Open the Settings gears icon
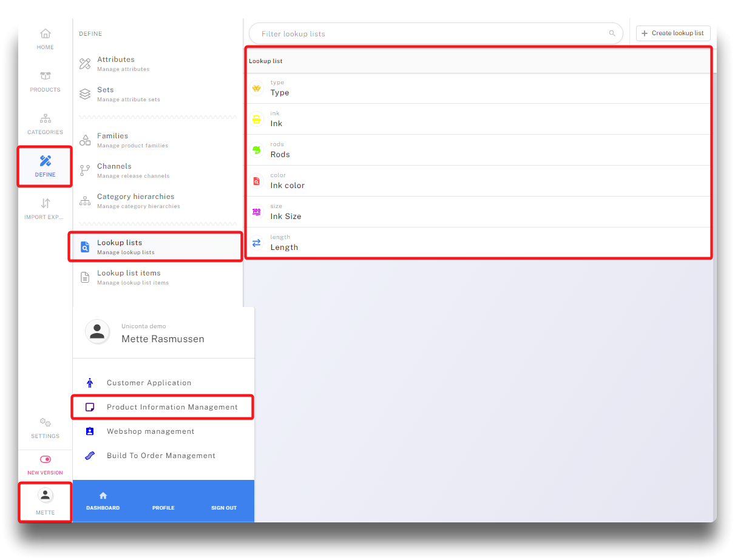735x560 pixels. [45, 422]
